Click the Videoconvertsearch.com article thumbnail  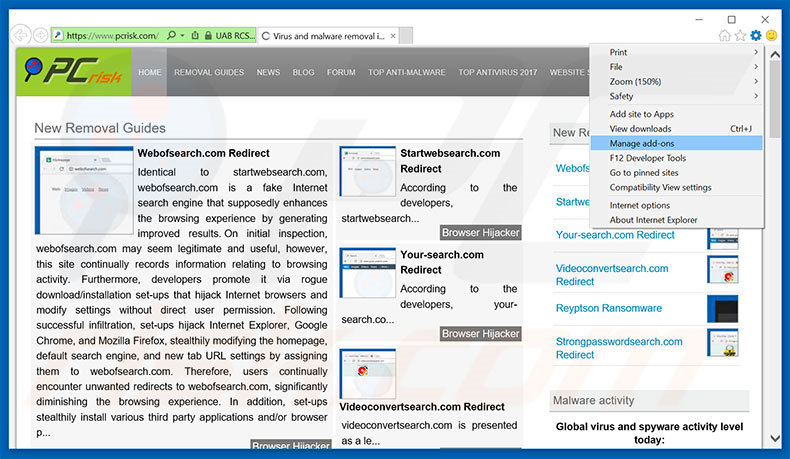[368, 374]
